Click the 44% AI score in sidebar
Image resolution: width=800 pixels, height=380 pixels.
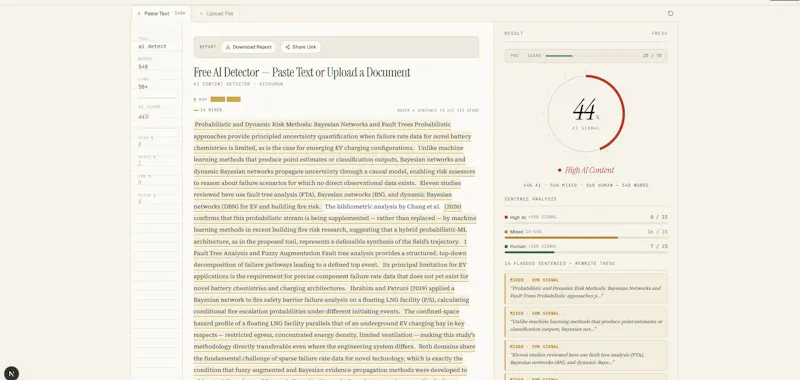tap(143, 116)
